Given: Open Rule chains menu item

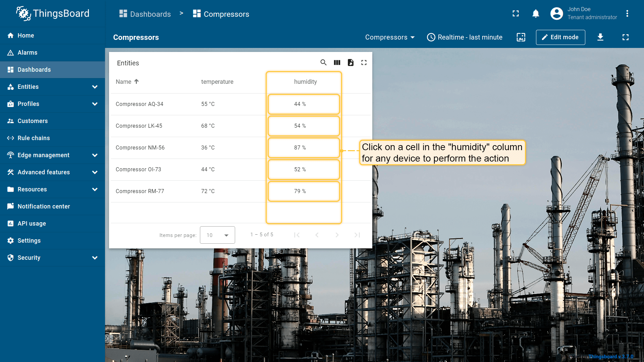Looking at the screenshot, I should click(x=34, y=138).
